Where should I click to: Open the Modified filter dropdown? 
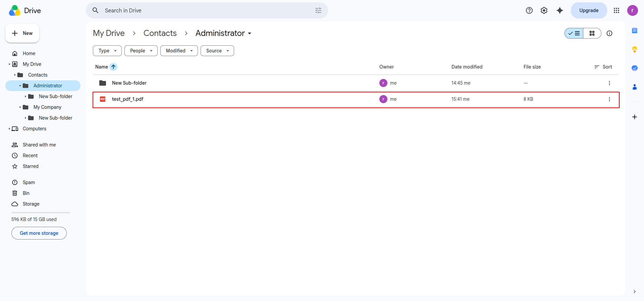coord(179,51)
